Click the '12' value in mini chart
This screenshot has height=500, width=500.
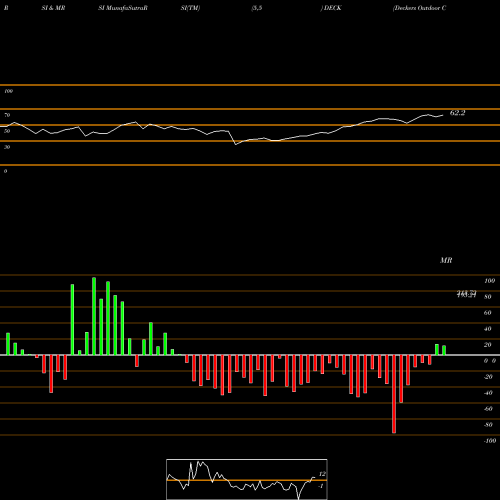pyautogui.click(x=322, y=474)
